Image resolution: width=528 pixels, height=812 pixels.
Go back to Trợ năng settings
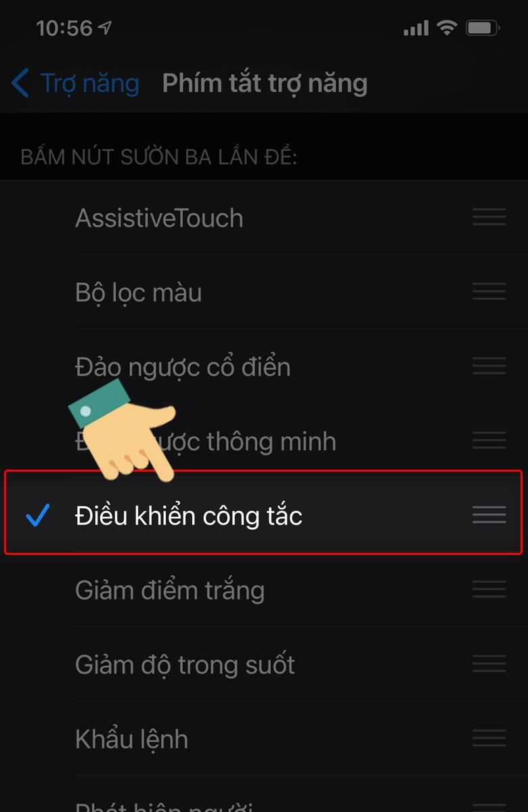pyautogui.click(x=75, y=84)
